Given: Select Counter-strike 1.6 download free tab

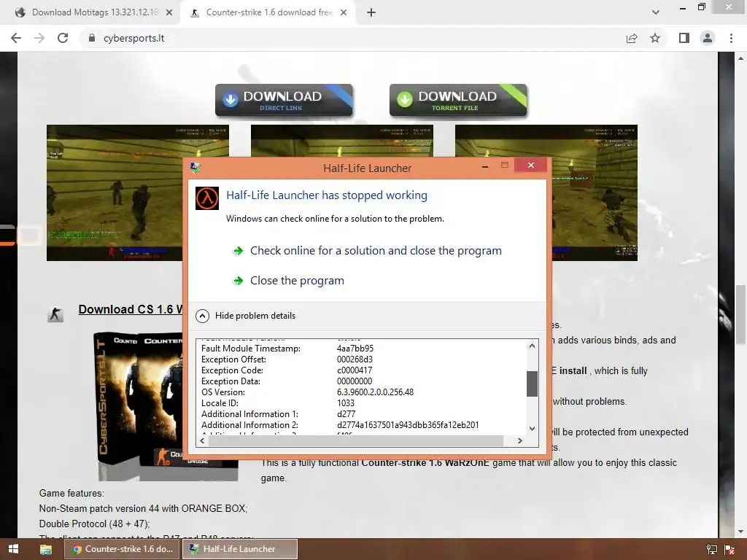Looking at the screenshot, I should tap(268, 13).
